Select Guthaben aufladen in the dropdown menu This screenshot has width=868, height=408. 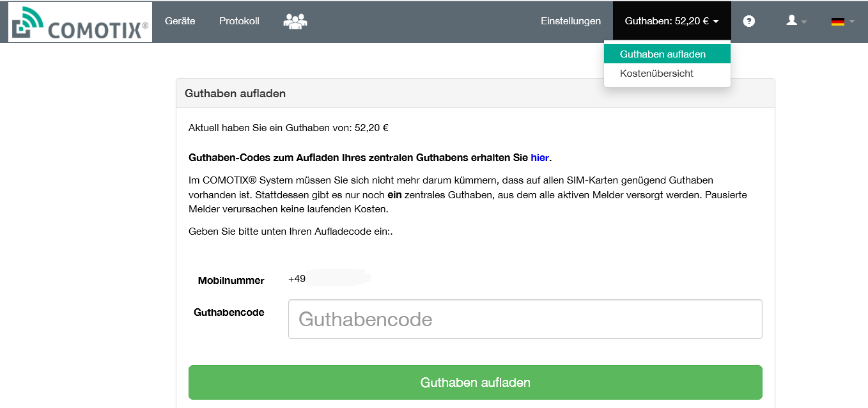[663, 54]
